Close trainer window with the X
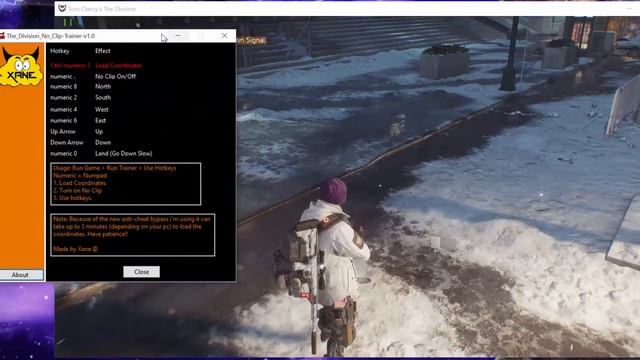 (x=224, y=36)
